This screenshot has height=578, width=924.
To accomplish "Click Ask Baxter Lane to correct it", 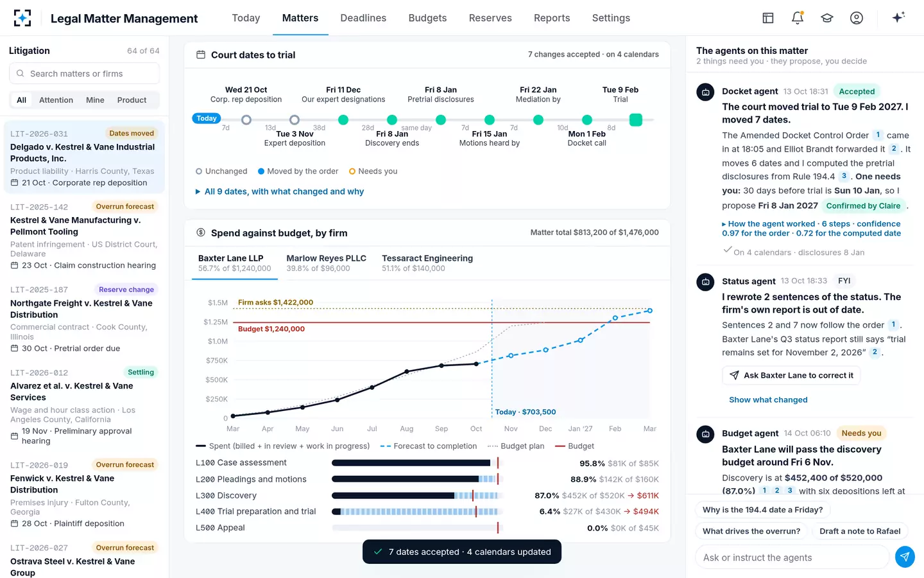I will pos(791,375).
